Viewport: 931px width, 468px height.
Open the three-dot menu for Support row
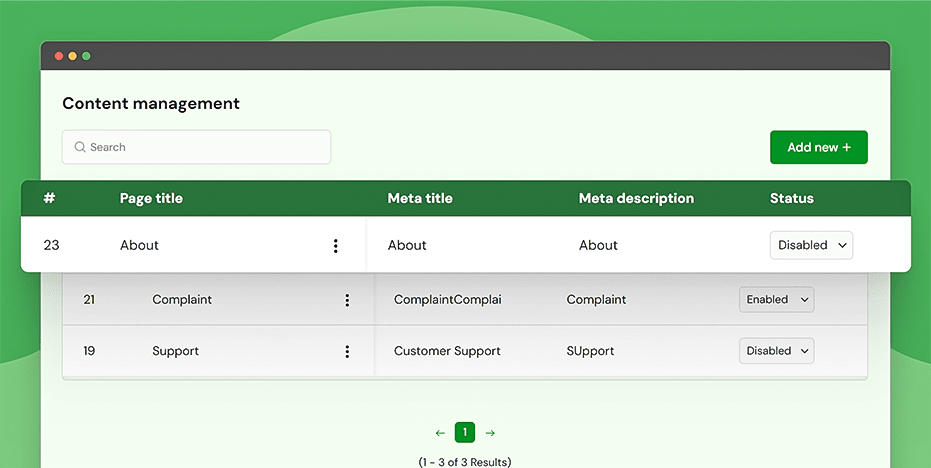347,351
